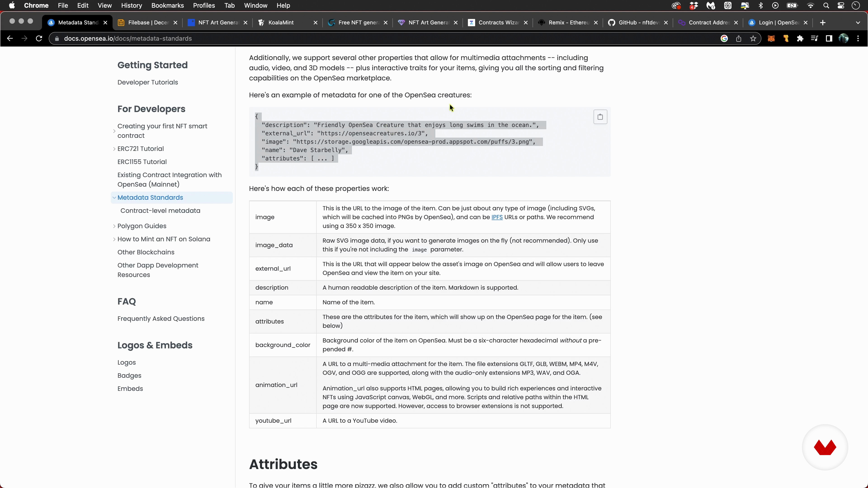Click the Attributes section heading
This screenshot has width=868, height=488.
(283, 465)
